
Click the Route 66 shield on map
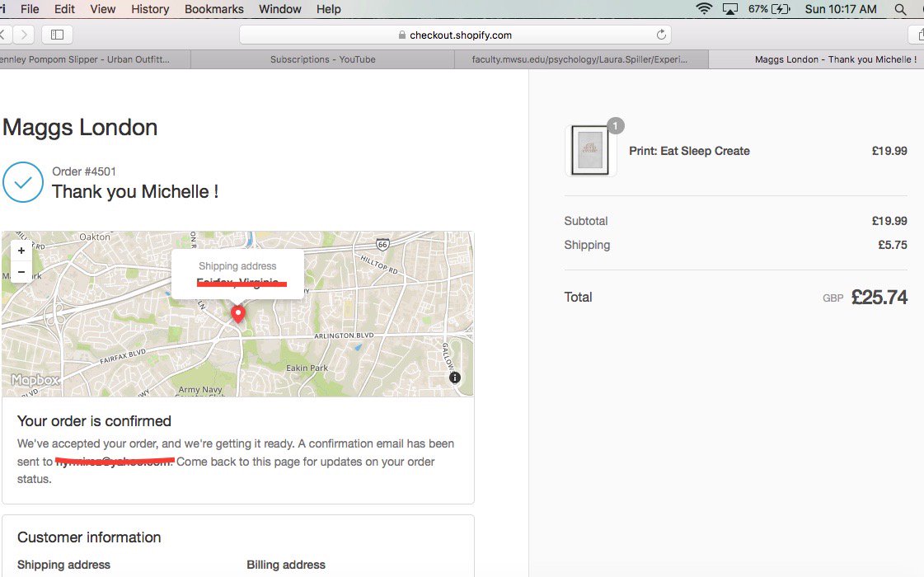pyautogui.click(x=382, y=244)
